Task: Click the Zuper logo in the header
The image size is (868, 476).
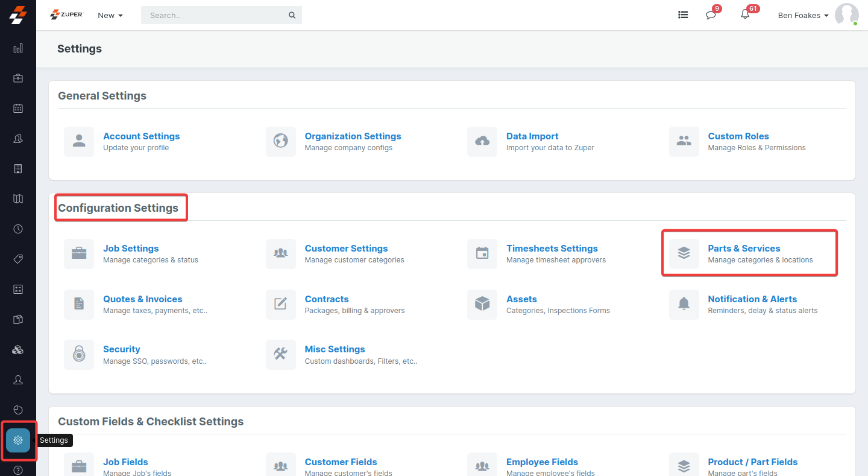Action: (67, 15)
